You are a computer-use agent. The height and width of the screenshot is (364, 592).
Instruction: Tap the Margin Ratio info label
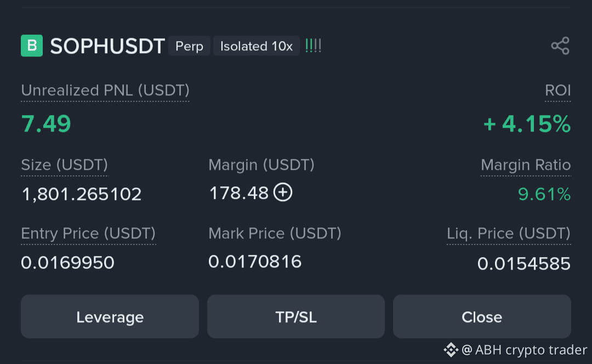(x=526, y=164)
